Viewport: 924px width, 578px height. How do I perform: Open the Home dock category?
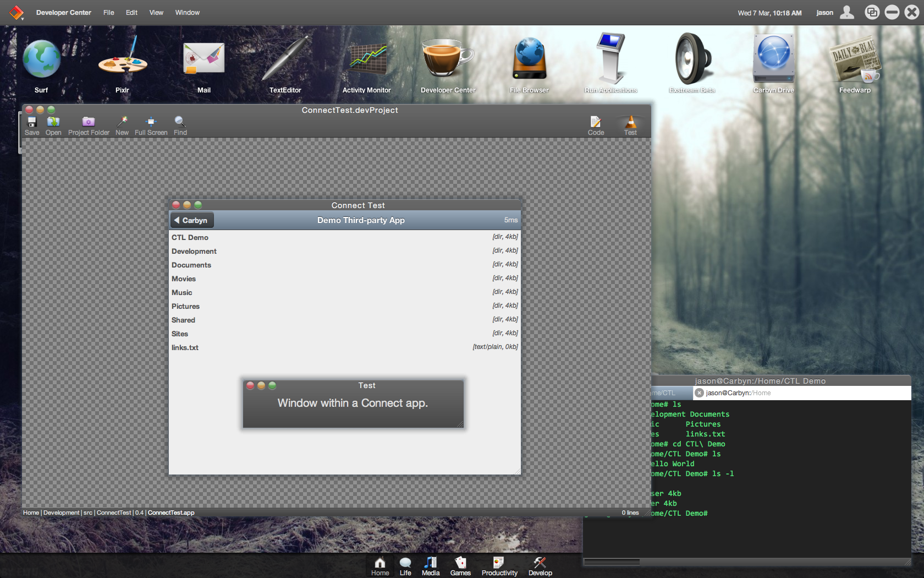point(380,566)
